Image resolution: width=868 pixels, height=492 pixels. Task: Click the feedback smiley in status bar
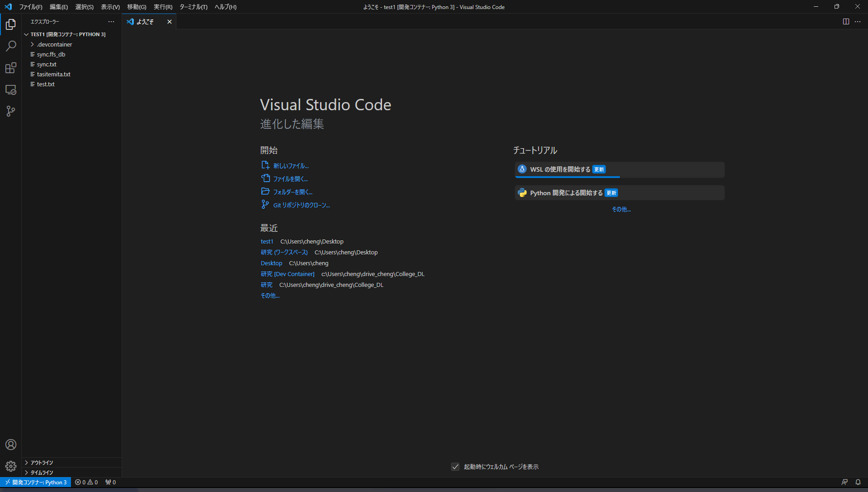[844, 482]
